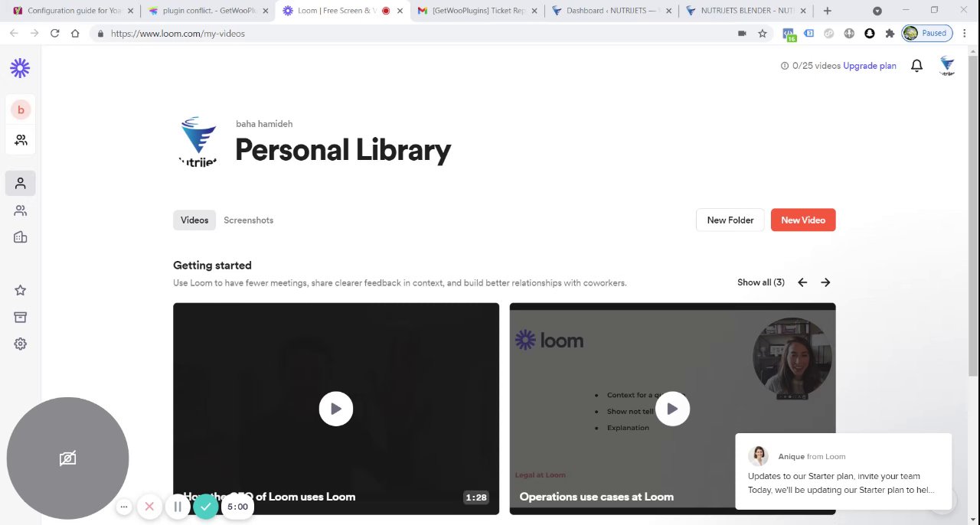Show next Getting started videos with right arrow
The height and width of the screenshot is (525, 980).
pyautogui.click(x=825, y=282)
